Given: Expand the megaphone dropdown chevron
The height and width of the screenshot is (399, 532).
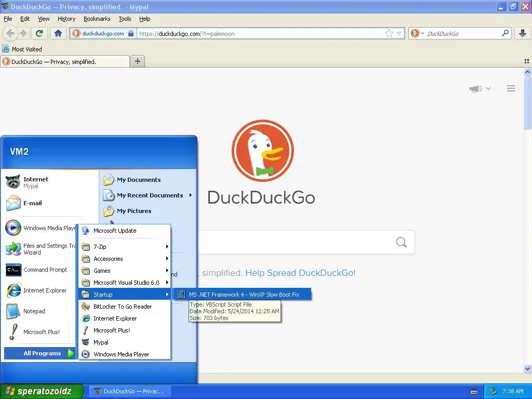Looking at the screenshot, I should (488, 88).
